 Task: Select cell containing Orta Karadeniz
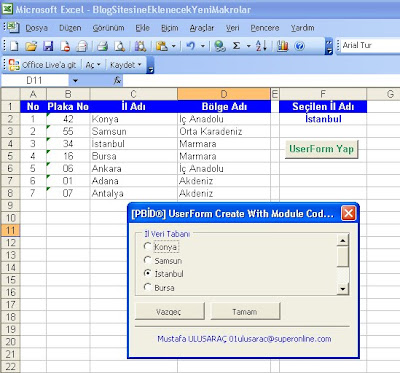[224, 131]
